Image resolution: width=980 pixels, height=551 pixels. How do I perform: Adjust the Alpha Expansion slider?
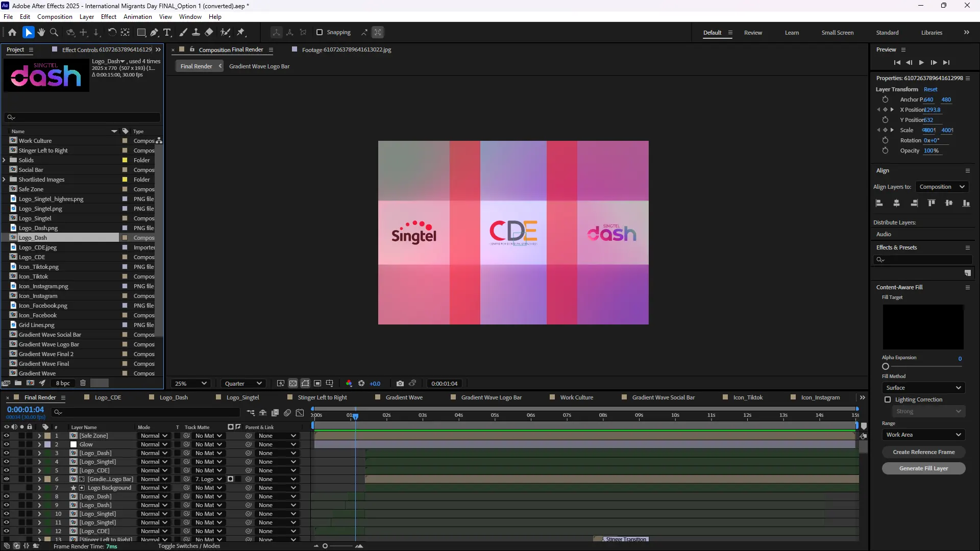point(886,366)
